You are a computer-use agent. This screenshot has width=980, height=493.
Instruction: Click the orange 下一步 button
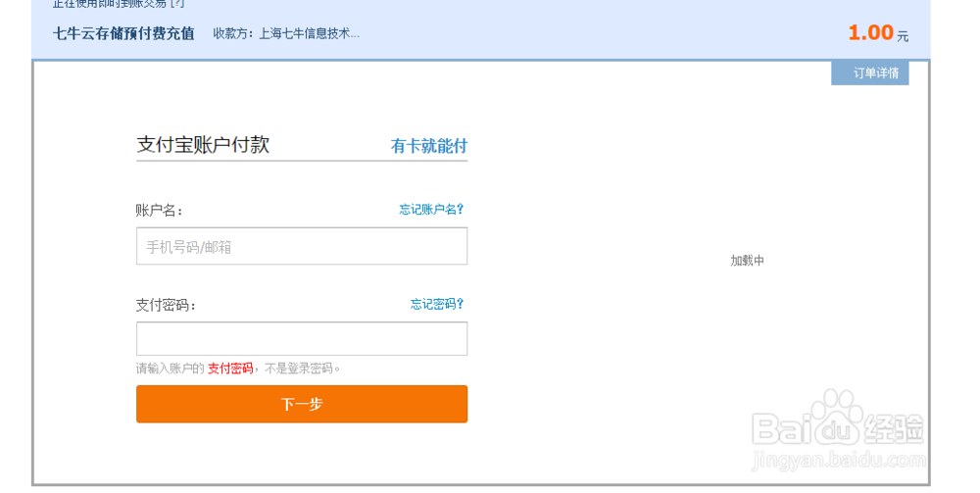click(302, 404)
